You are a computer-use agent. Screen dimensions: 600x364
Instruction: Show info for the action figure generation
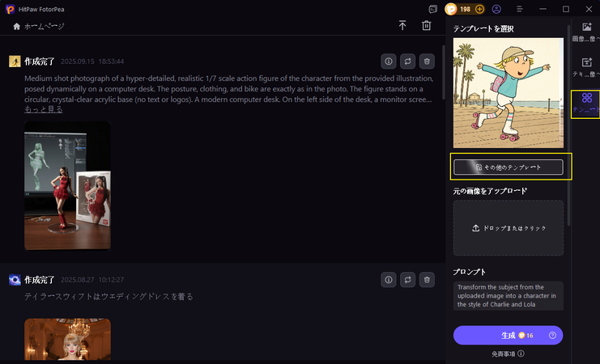point(389,61)
